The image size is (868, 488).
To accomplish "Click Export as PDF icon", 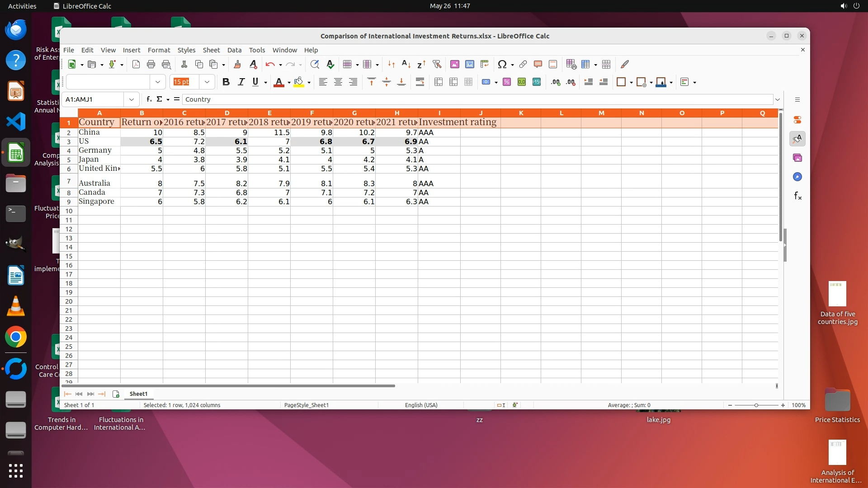I will point(136,65).
